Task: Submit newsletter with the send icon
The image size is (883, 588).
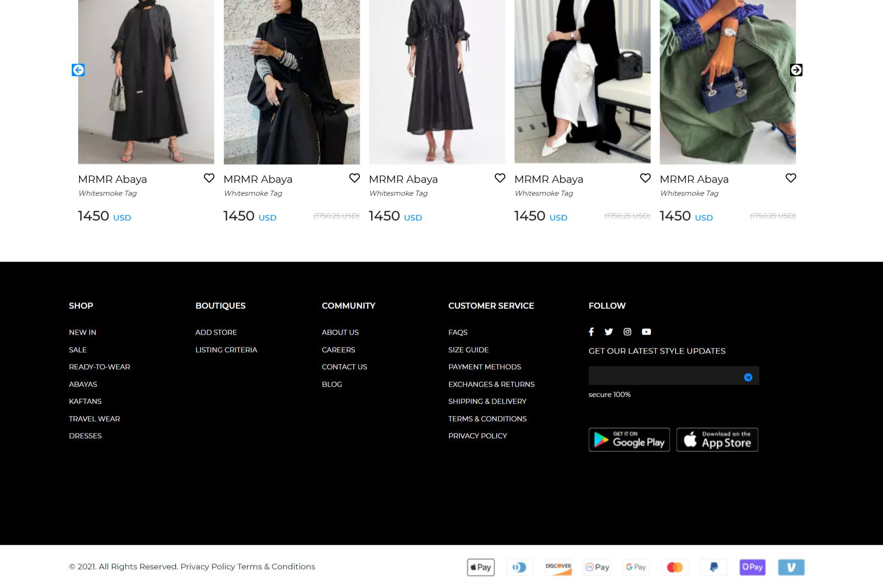Action: [748, 377]
